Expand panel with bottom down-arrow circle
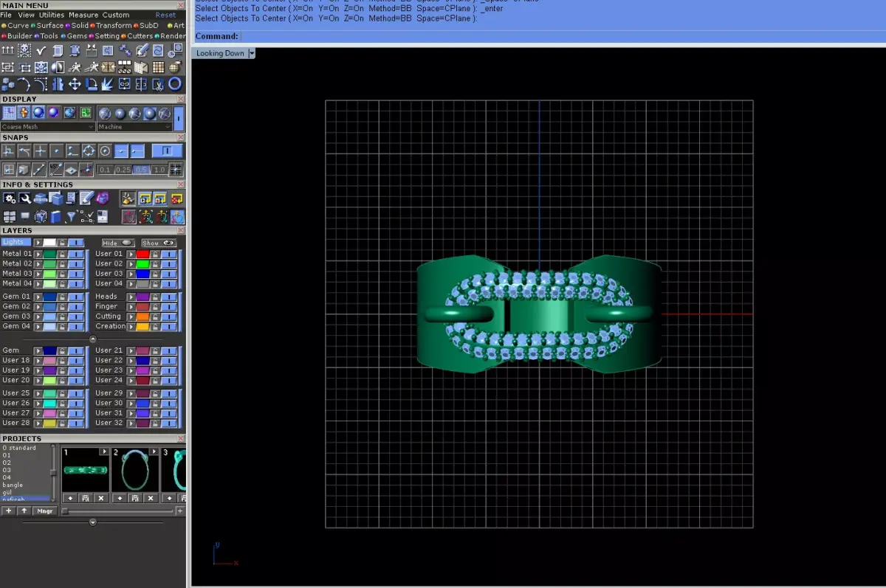886x588 pixels. coord(93,522)
